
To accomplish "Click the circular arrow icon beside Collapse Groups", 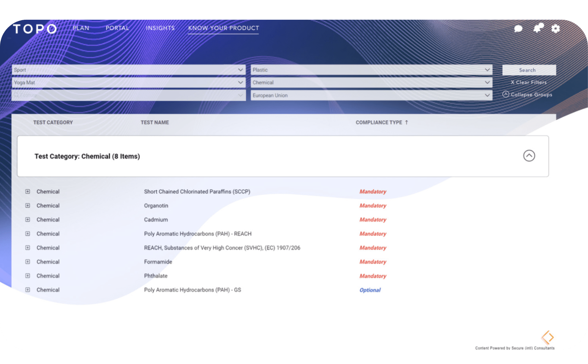I will pos(506,95).
